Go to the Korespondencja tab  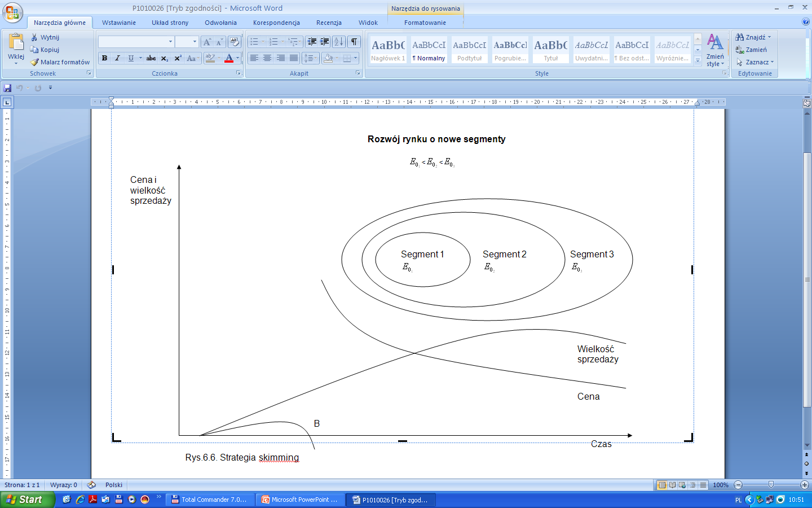tap(276, 23)
